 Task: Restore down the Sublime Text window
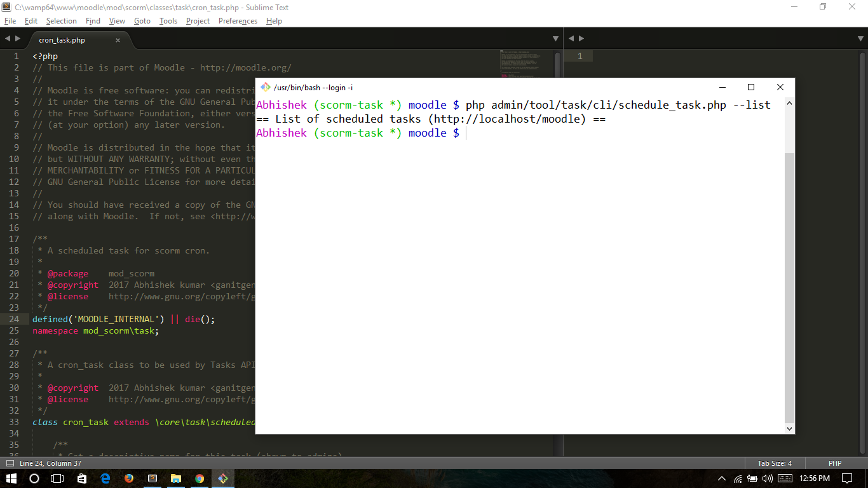pos(824,7)
